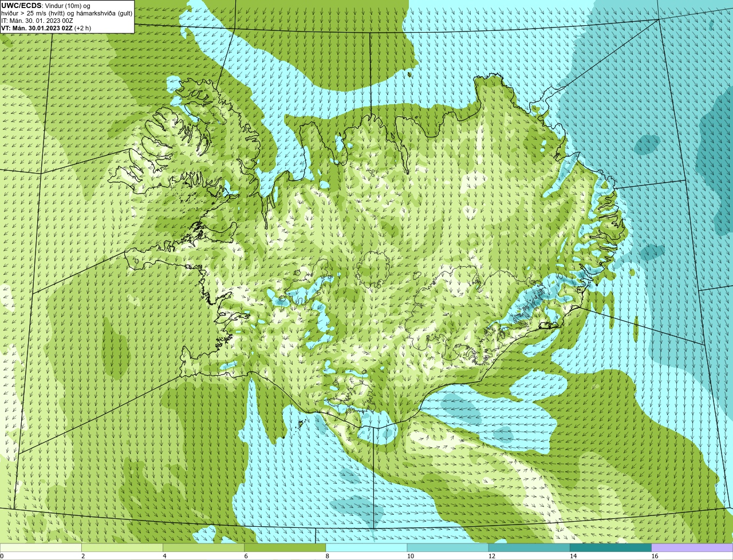733x560 pixels.
Task: Click the legend scale label '0'
Action: (2, 556)
